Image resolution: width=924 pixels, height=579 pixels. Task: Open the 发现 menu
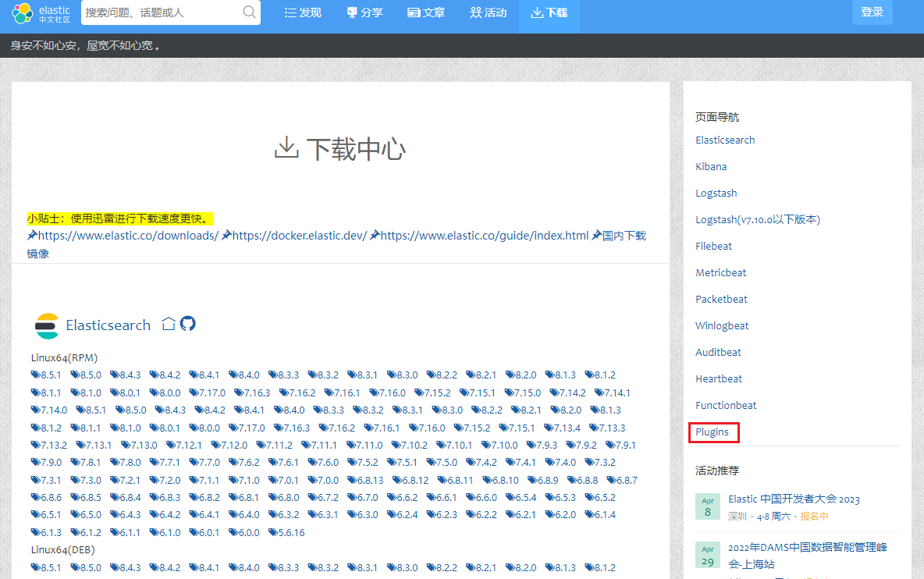[303, 13]
